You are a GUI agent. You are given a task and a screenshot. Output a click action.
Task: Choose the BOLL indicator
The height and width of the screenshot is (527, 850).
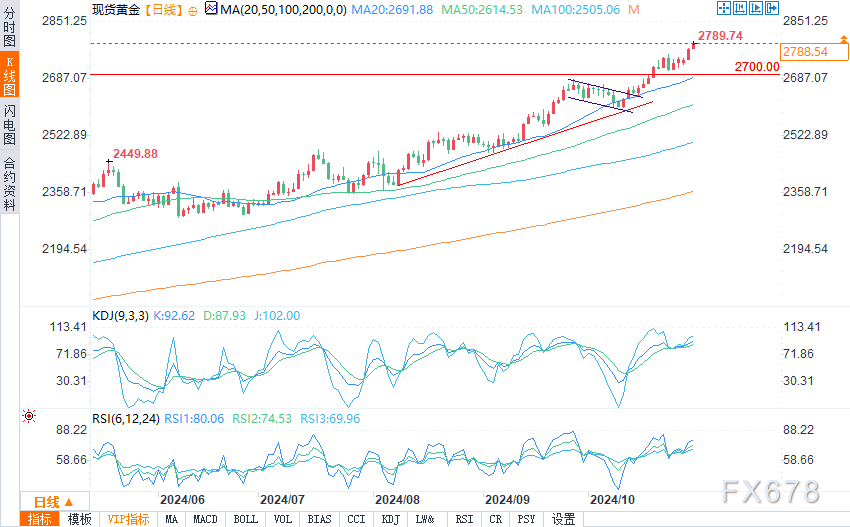pyautogui.click(x=245, y=519)
